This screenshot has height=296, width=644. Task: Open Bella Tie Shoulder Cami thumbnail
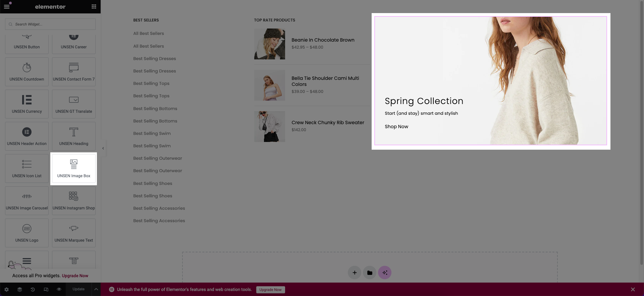pyautogui.click(x=270, y=85)
